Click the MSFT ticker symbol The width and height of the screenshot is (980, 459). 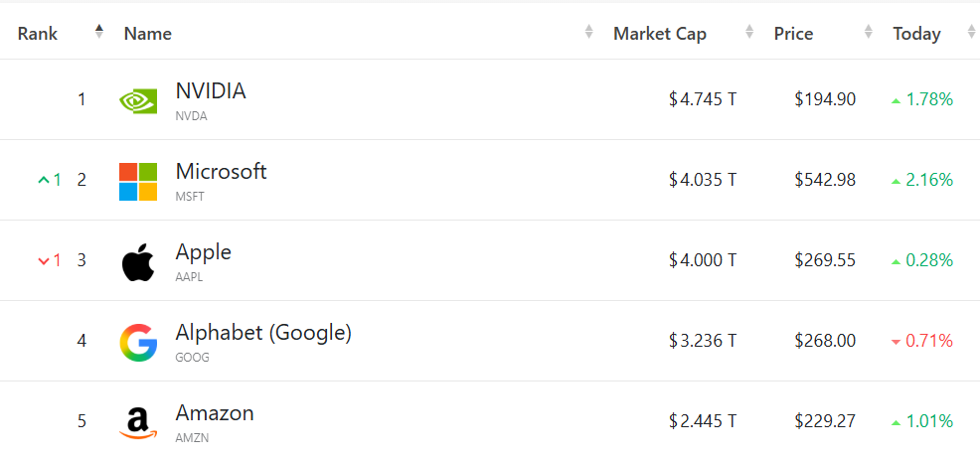189,197
